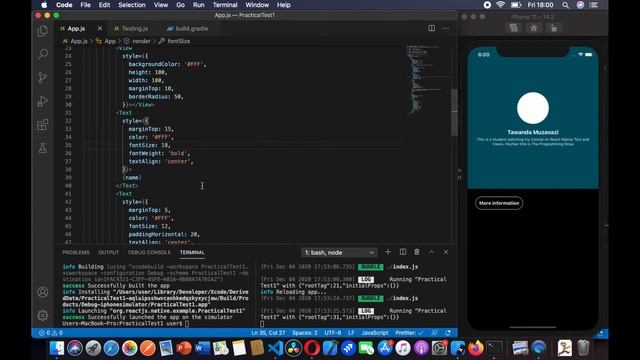Tap white profile circle in simulator

pyautogui.click(x=533, y=108)
